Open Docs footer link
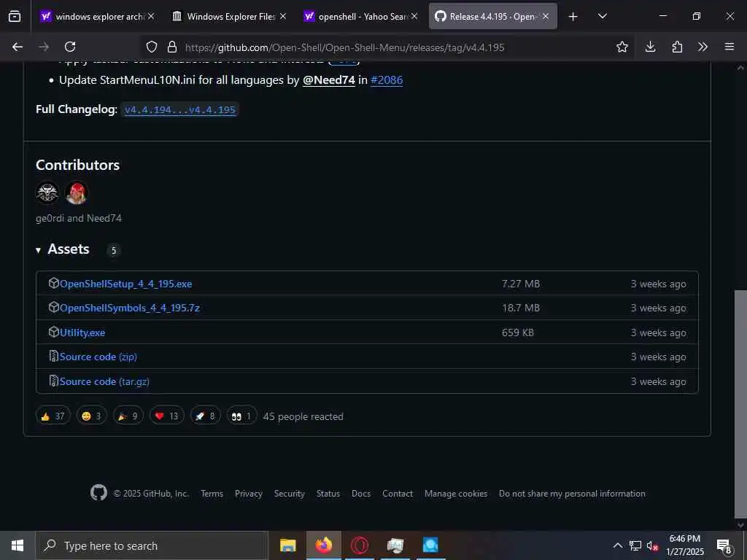Viewport: 747px width, 560px height. tap(361, 494)
